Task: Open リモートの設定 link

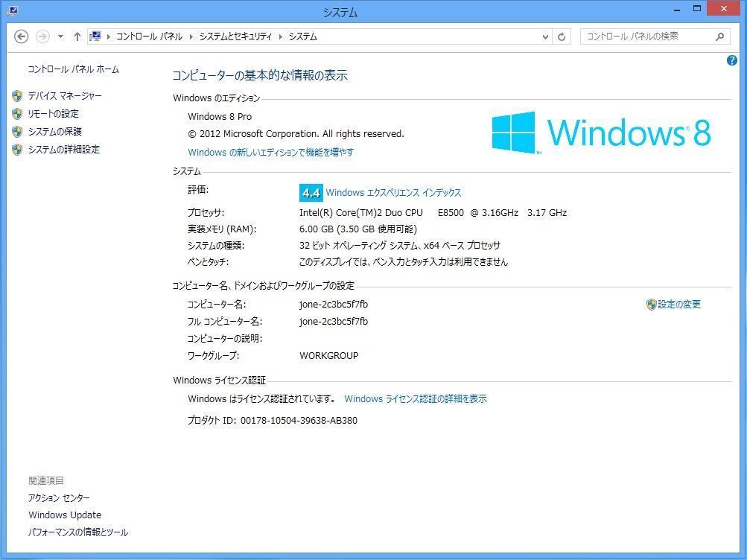Action: tap(54, 114)
